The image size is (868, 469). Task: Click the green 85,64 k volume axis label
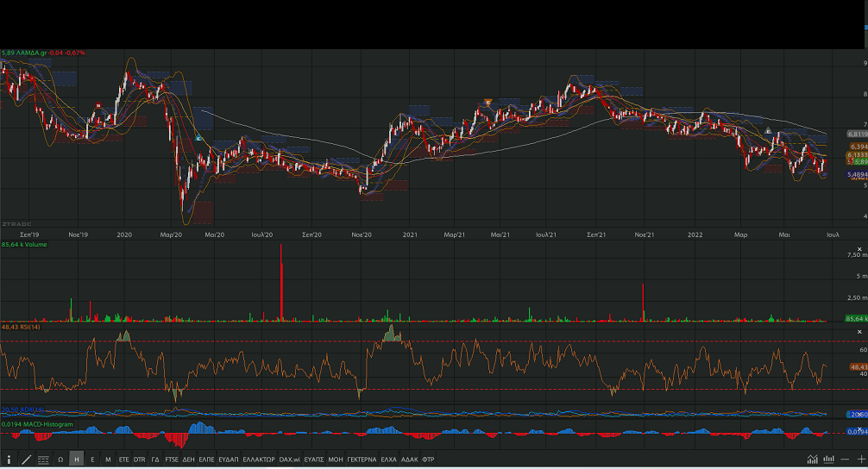click(x=854, y=319)
